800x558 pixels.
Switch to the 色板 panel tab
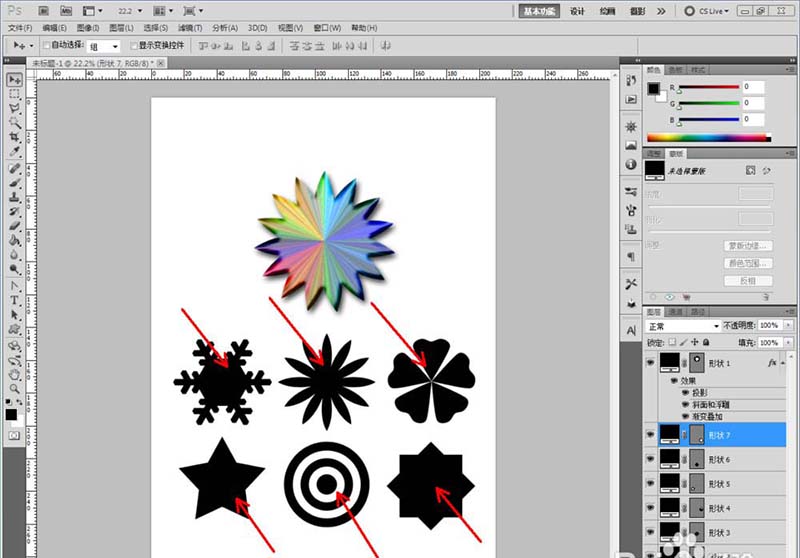click(x=676, y=70)
